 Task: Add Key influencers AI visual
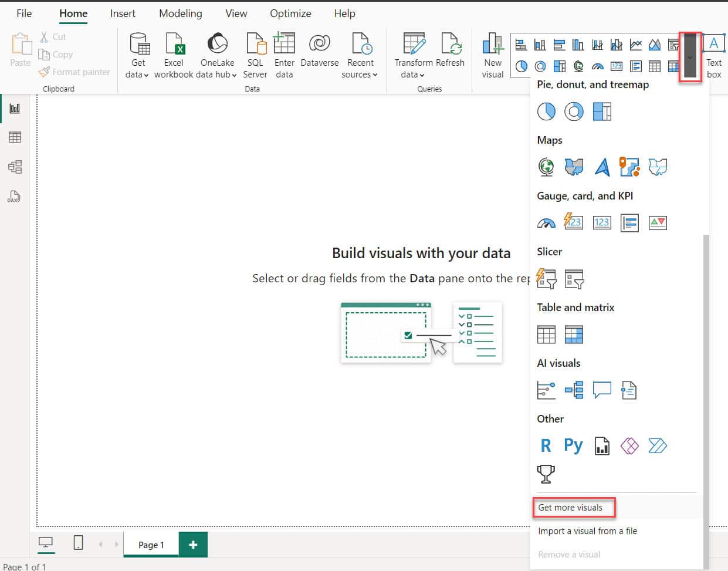point(546,390)
